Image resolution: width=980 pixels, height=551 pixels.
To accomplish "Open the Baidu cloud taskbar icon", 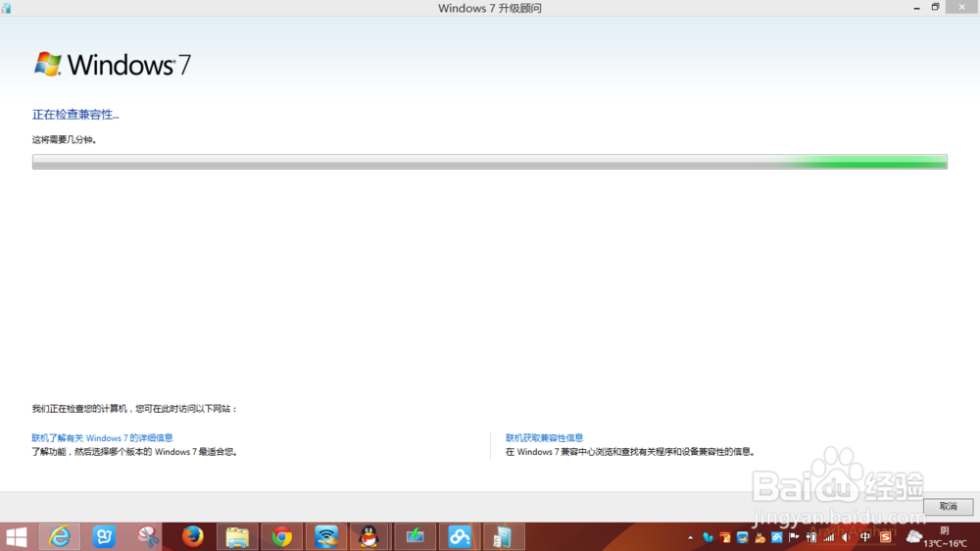I will pos(459,537).
